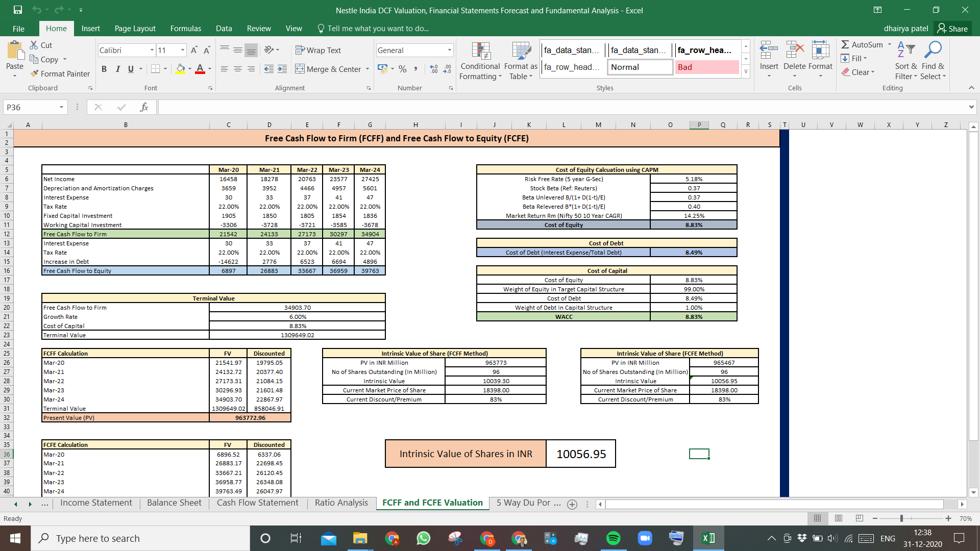This screenshot has height=551, width=980.
Task: Open the General number format dropdown
Action: 450,50
